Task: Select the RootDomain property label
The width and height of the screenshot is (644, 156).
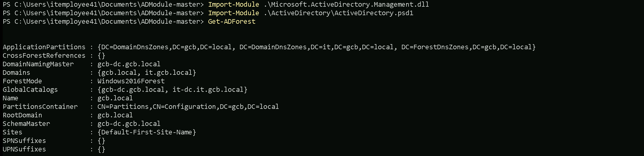Action: click(x=22, y=115)
